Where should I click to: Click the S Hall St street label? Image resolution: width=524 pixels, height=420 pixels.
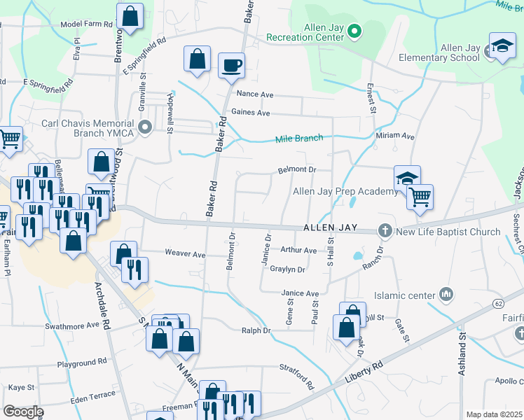(x=330, y=252)
